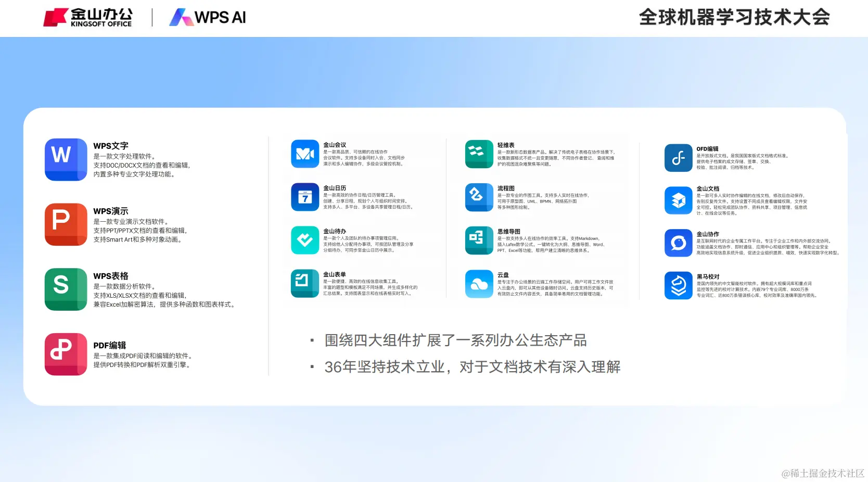Click the 金山日历 title text

tap(335, 188)
